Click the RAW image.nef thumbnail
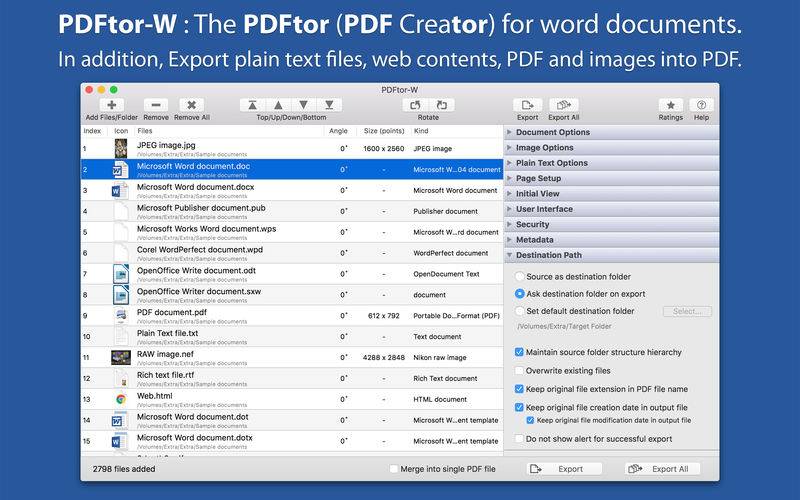 (x=121, y=358)
